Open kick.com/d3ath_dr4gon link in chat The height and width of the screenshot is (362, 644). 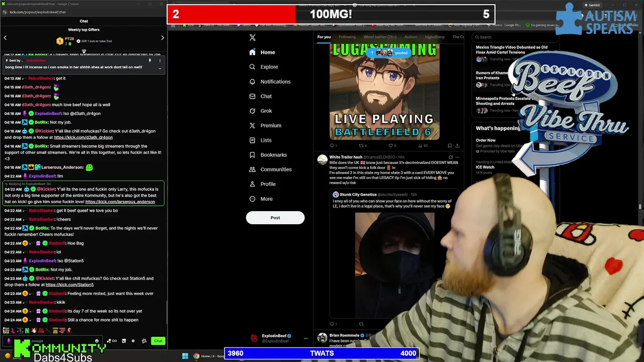point(83,137)
